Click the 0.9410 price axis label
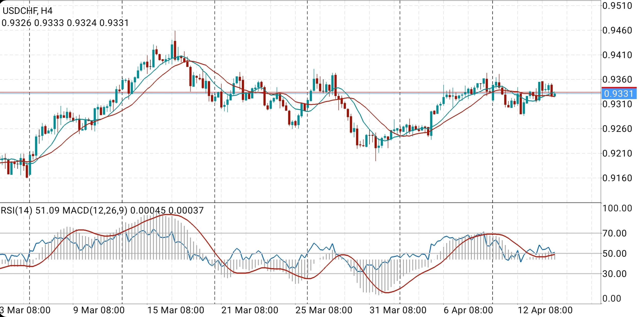Viewport: 644px width, 317px height. point(617,55)
